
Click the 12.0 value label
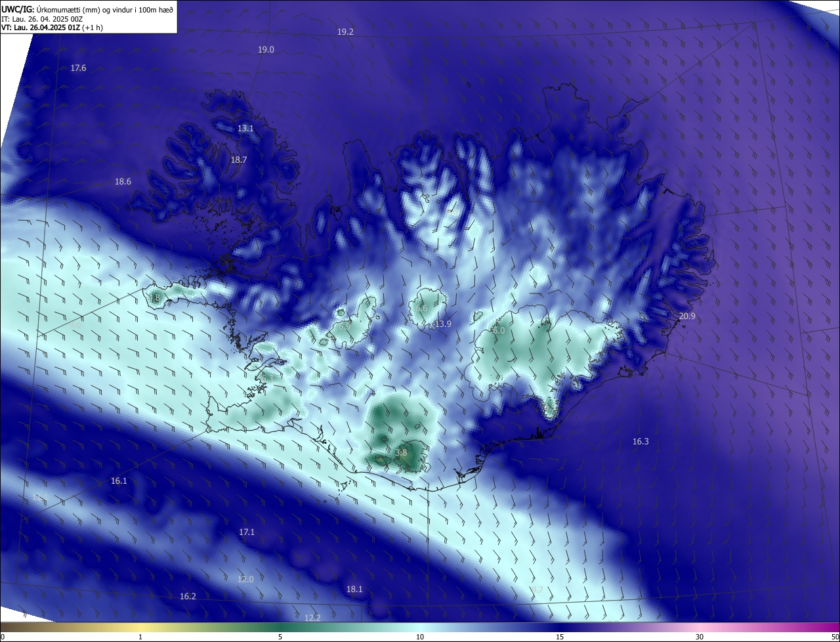coord(245,580)
